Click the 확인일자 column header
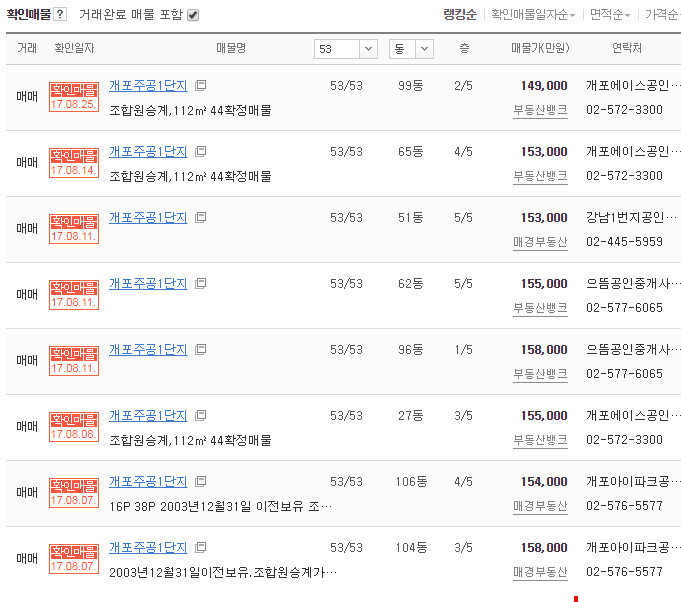Image resolution: width=681 pixels, height=602 pixels. point(74,48)
